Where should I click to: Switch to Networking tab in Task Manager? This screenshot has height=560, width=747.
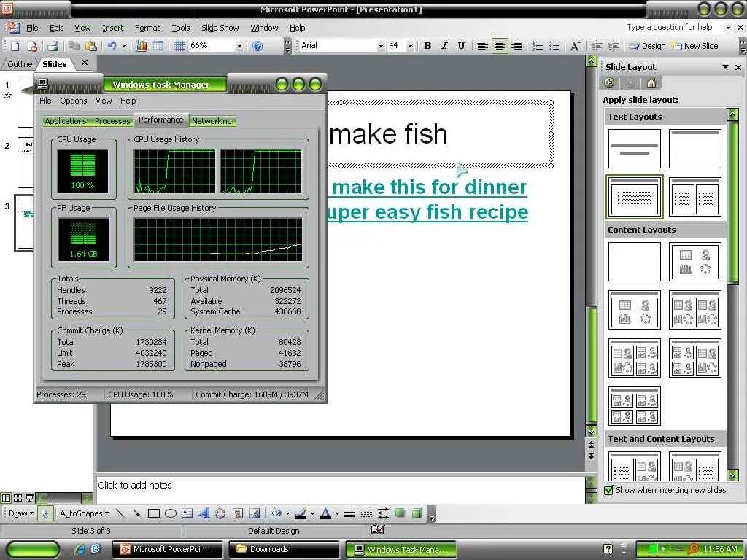[x=212, y=121]
